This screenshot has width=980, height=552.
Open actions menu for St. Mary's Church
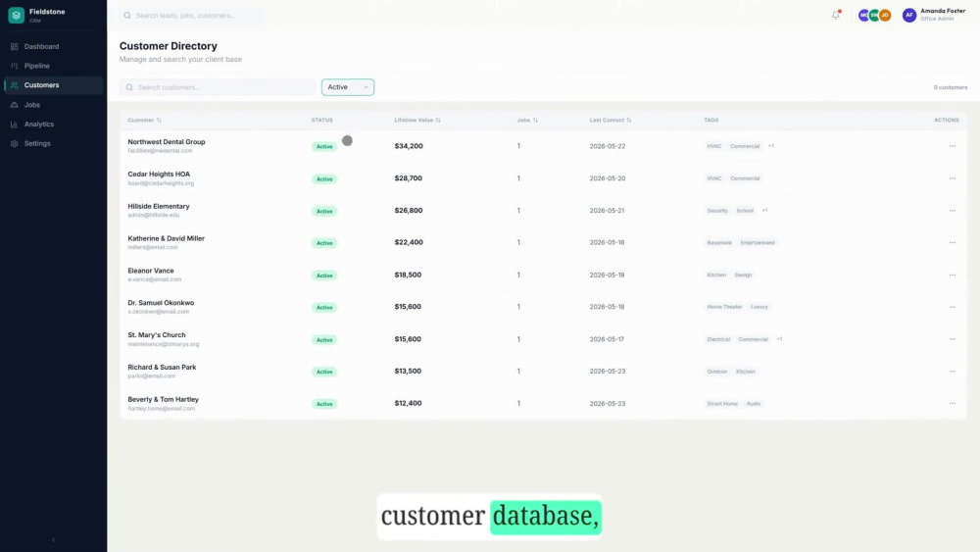(x=953, y=339)
